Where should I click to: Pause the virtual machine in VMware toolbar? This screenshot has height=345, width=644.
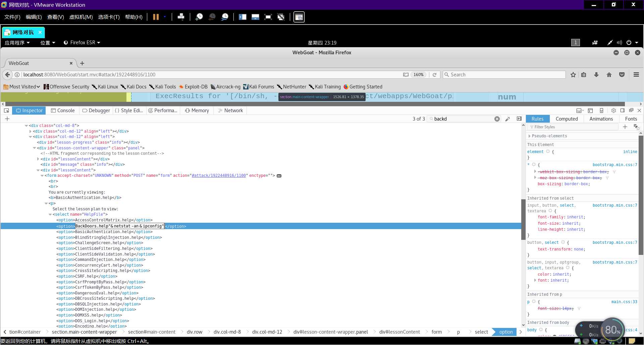(156, 17)
